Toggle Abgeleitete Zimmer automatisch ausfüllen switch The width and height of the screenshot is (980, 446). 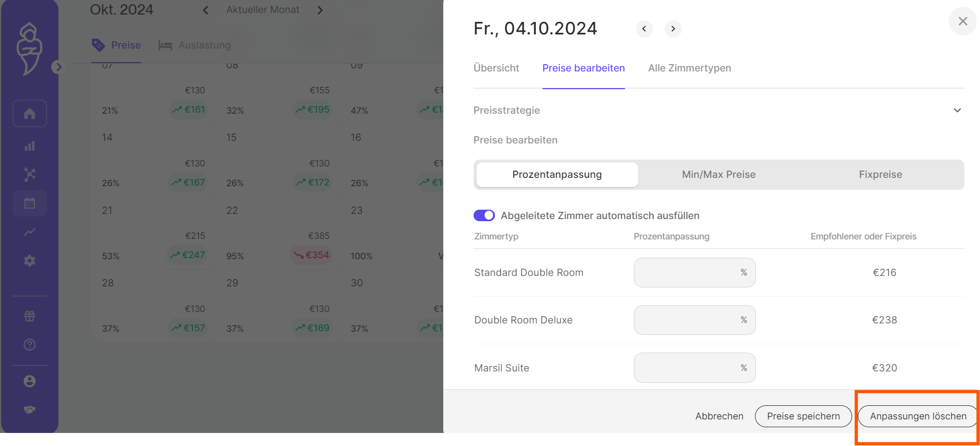(484, 215)
